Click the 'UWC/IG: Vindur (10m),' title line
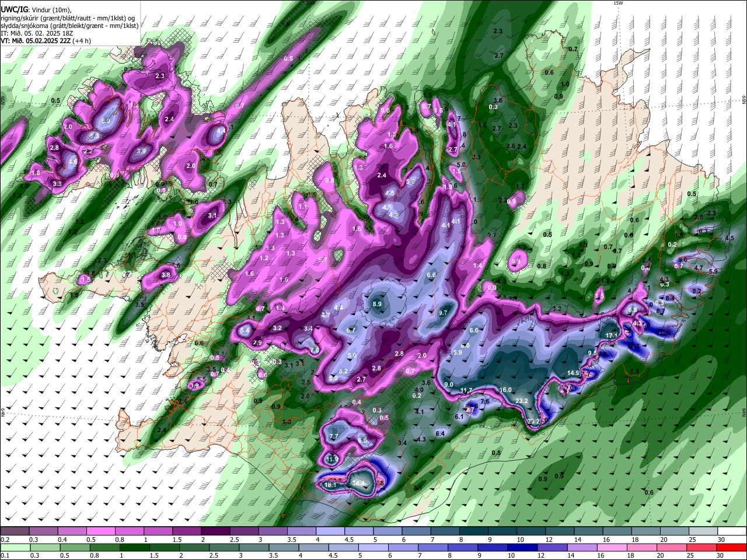Image resolution: width=747 pixels, height=560 pixels. 36,9
